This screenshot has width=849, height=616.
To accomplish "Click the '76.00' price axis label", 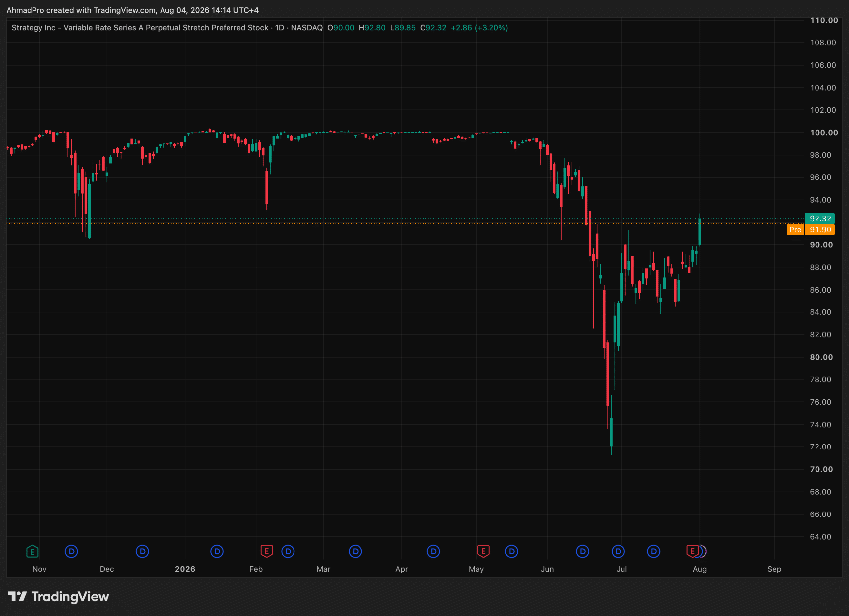I will click(820, 402).
